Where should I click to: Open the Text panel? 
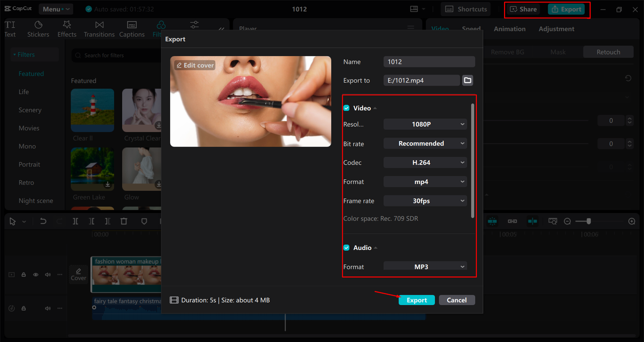click(10, 29)
